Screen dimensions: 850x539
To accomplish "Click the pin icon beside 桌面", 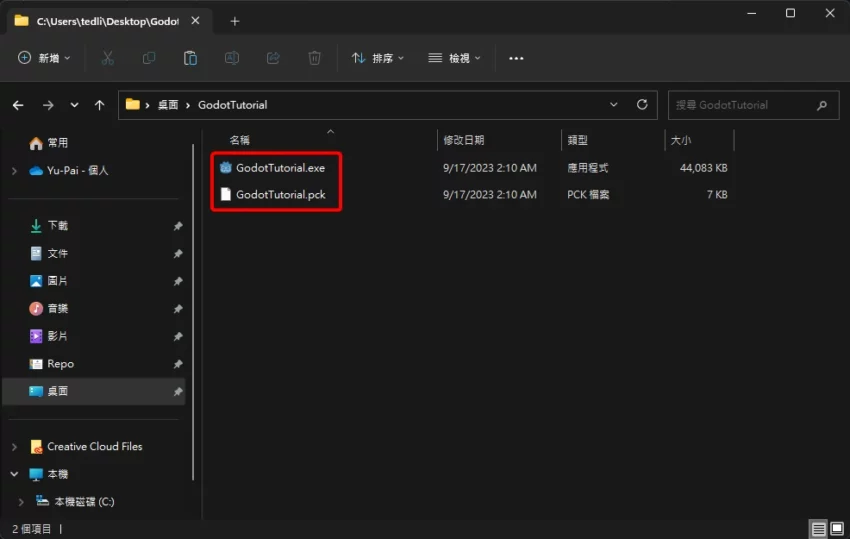I will [x=178, y=392].
